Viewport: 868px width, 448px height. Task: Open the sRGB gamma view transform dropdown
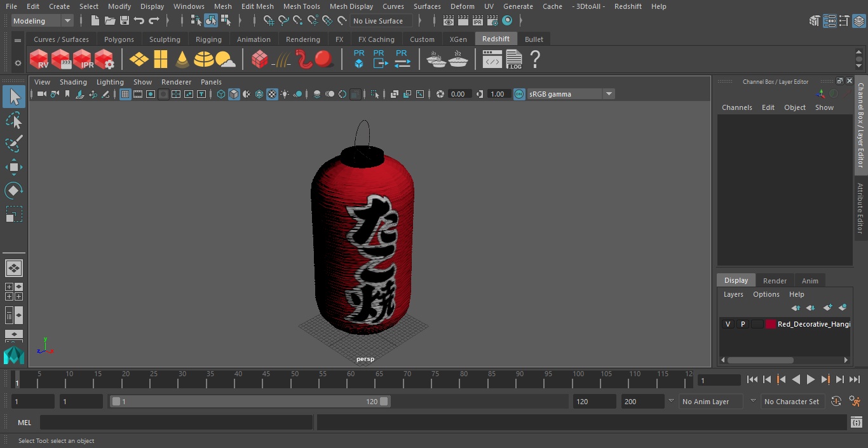[x=571, y=94]
